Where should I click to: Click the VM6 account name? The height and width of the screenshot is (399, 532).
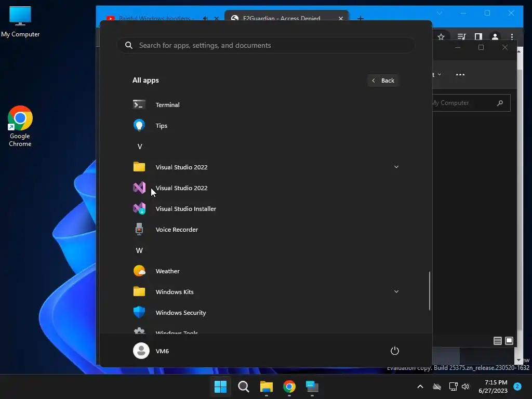pos(162,351)
